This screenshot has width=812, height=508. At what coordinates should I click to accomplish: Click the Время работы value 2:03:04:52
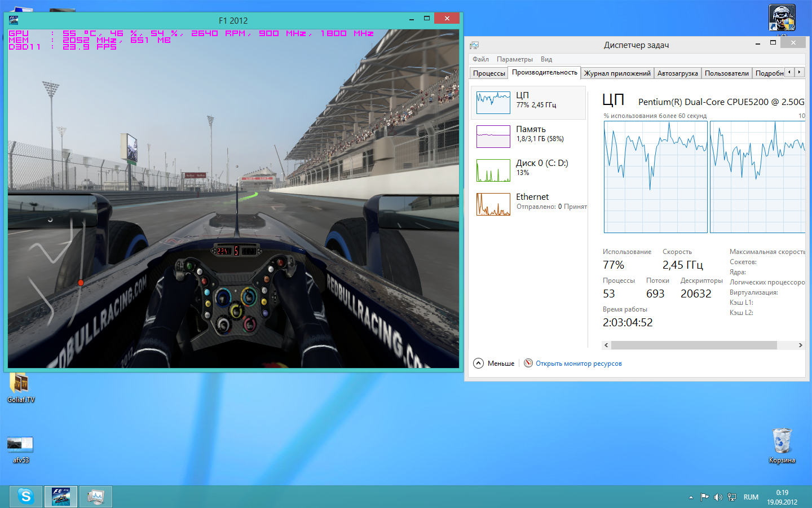(x=628, y=323)
